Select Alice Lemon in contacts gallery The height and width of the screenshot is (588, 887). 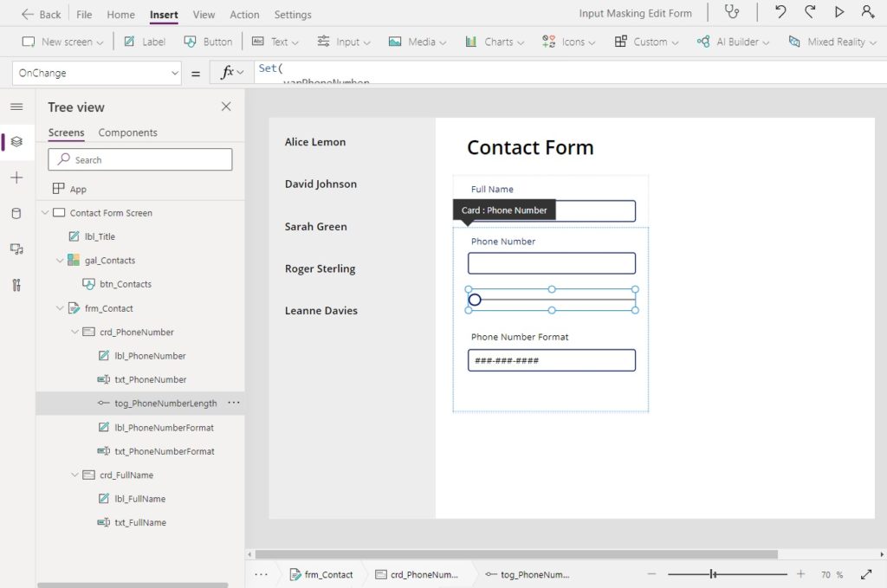[315, 142]
